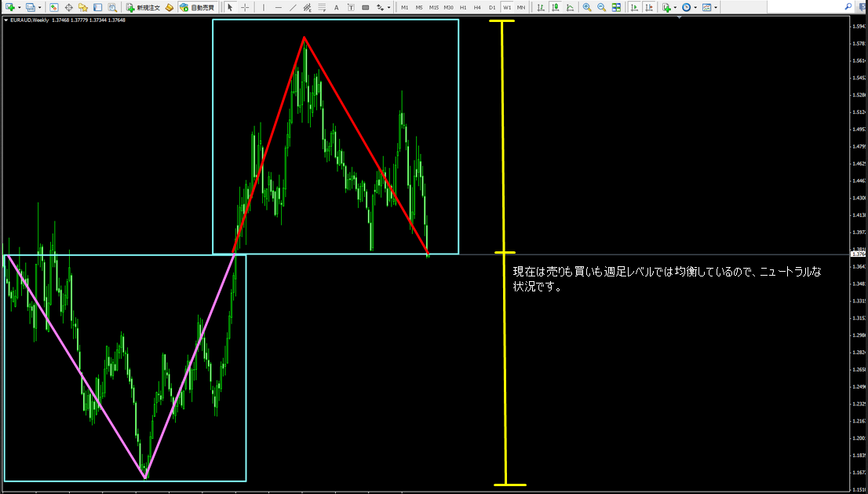Image resolution: width=868 pixels, height=494 pixels.
Task: Click the zoom out magnifier icon
Action: pyautogui.click(x=601, y=7)
